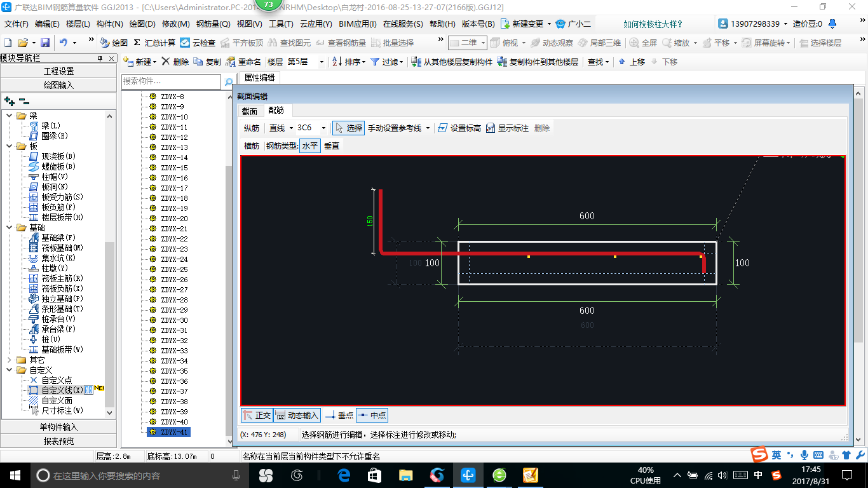Start 云检查 cloud check
868x488 pixels.
198,43
